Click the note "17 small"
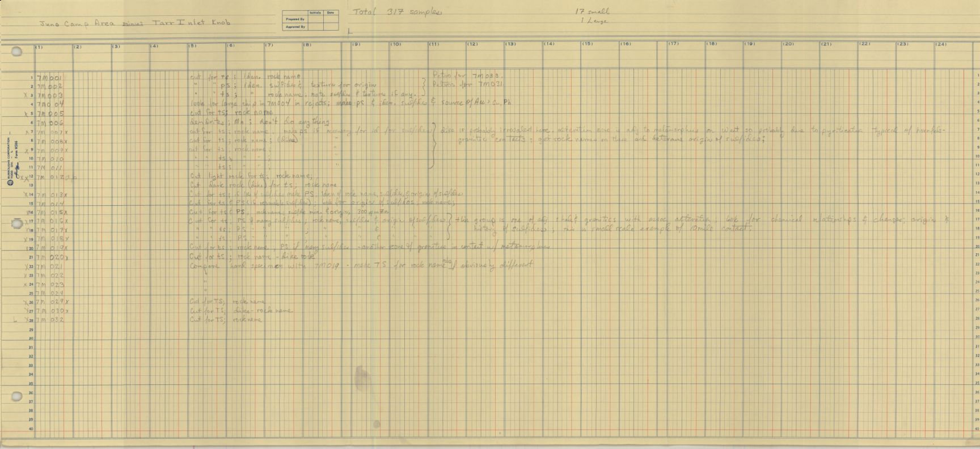Screen dimensions: 980x449 click(592, 11)
